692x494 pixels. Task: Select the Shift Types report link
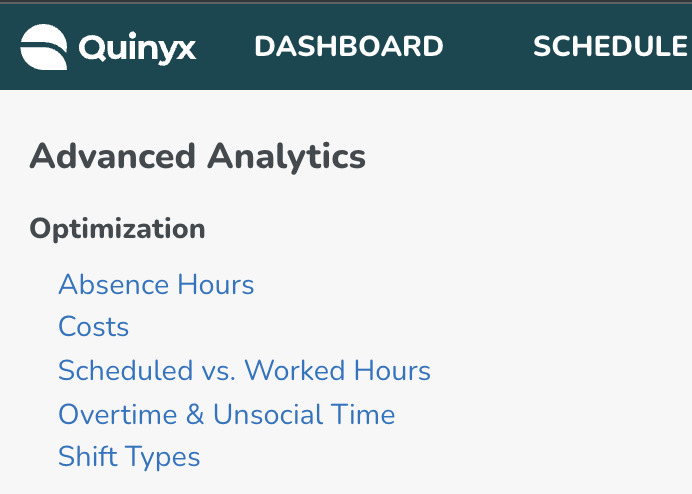[x=129, y=457]
